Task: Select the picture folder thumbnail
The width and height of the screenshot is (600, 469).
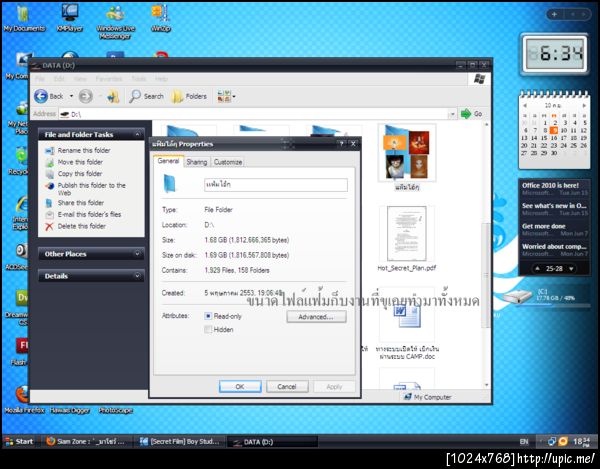Action: tap(407, 153)
